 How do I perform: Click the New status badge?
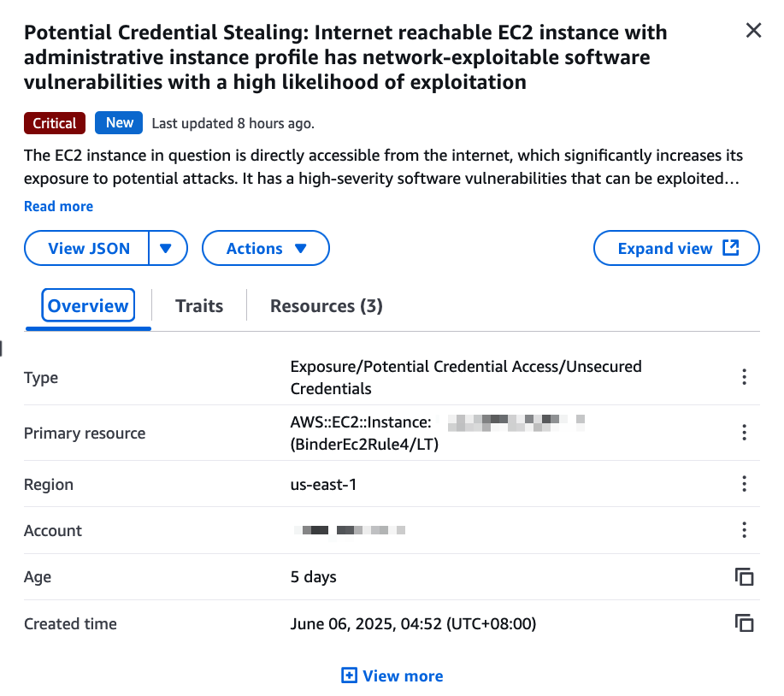(119, 122)
